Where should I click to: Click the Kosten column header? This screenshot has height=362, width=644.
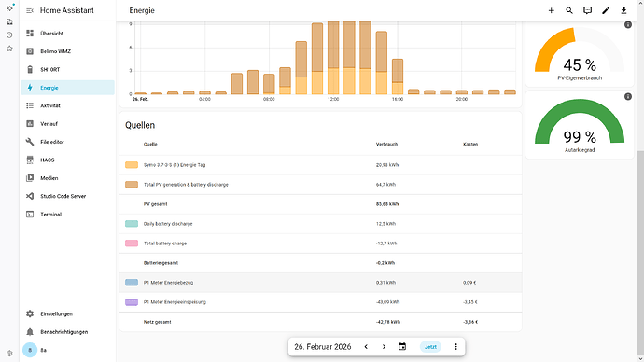tap(470, 145)
